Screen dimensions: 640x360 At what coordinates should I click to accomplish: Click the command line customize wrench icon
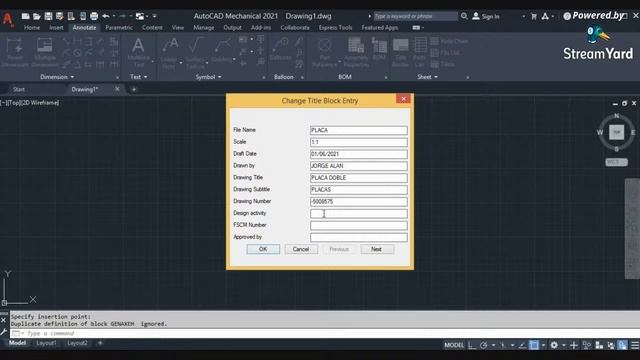[4, 332]
